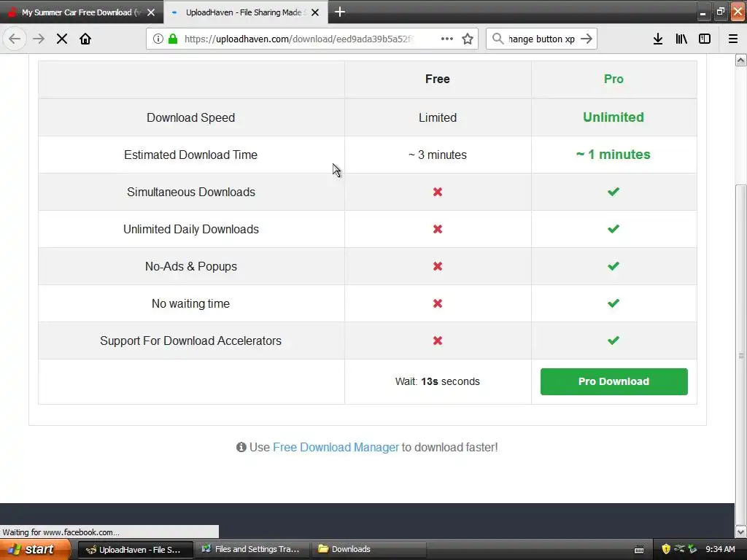
Task: Switch to My Summer Car Free Download tab
Action: (82, 12)
